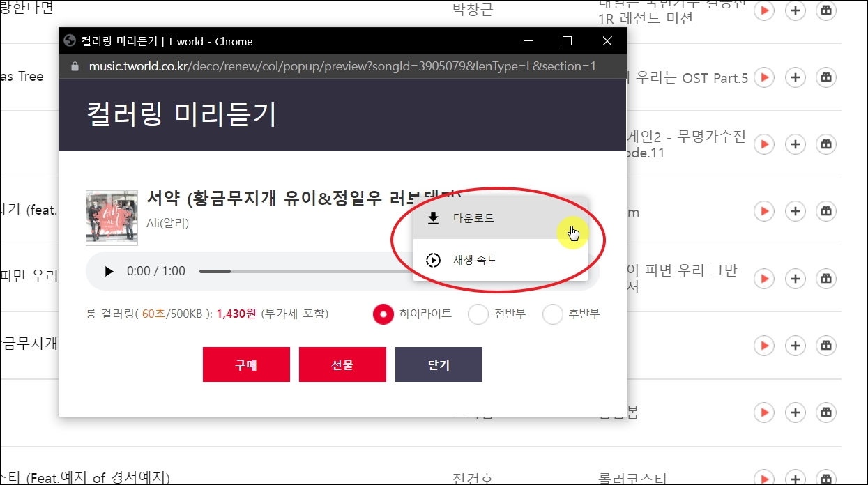Click the dark 닫기 button
The image size is (868, 485).
point(439,364)
